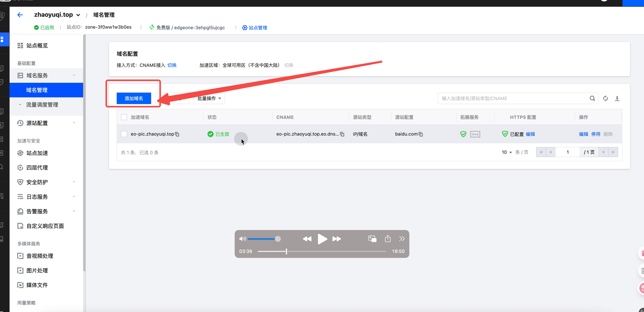Viewport: 644px width, 312px height.
Task: Click the share icon in player
Action: (x=388, y=238)
